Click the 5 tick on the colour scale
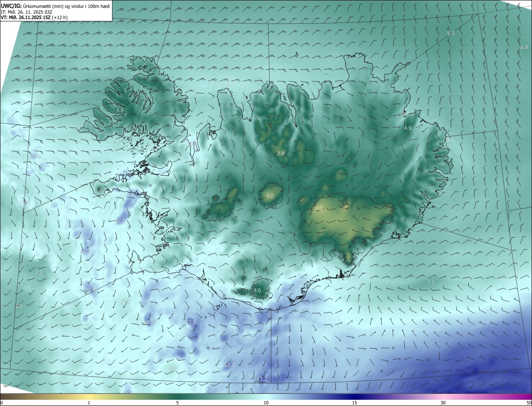This screenshot has height=406, width=532. tap(177, 403)
